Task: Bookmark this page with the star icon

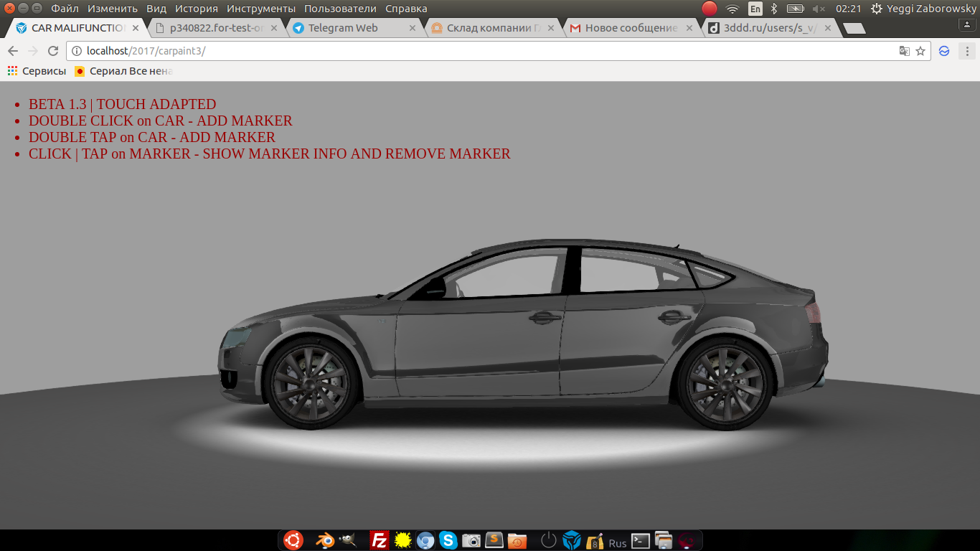Action: [920, 51]
